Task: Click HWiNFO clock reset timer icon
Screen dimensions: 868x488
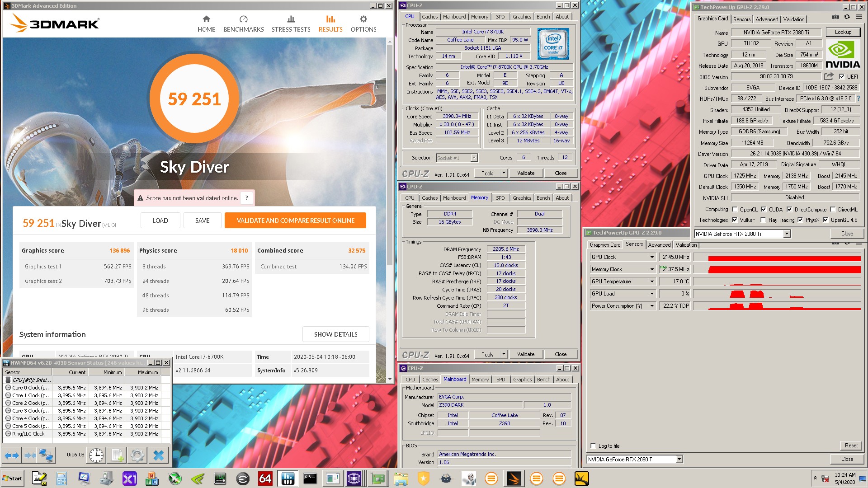Action: click(96, 455)
